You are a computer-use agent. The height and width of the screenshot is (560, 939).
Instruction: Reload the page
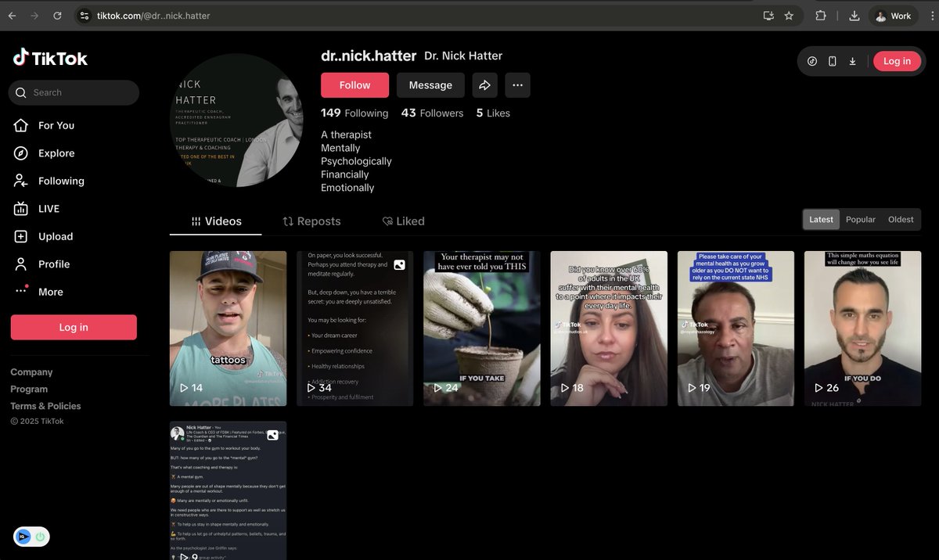click(57, 16)
